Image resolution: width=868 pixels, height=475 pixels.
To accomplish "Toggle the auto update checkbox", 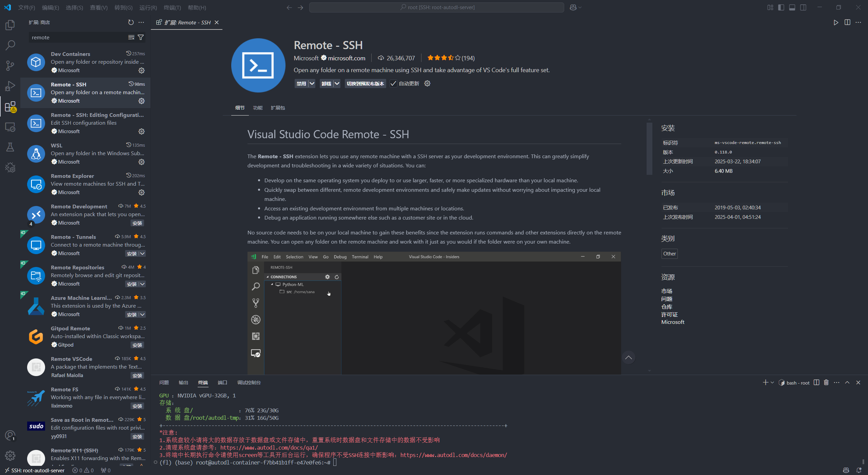I will coord(393,84).
